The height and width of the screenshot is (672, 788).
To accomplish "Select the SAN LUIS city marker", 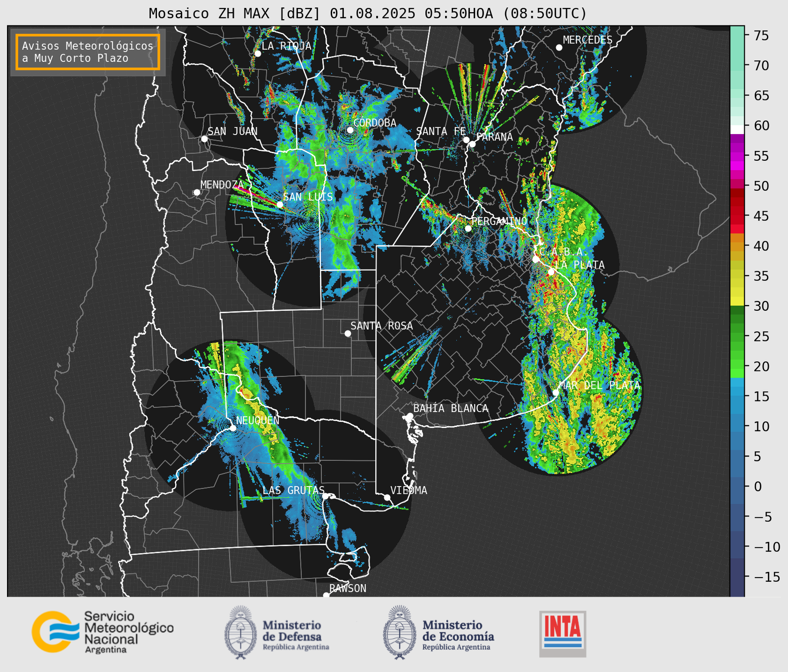I will coord(280,204).
